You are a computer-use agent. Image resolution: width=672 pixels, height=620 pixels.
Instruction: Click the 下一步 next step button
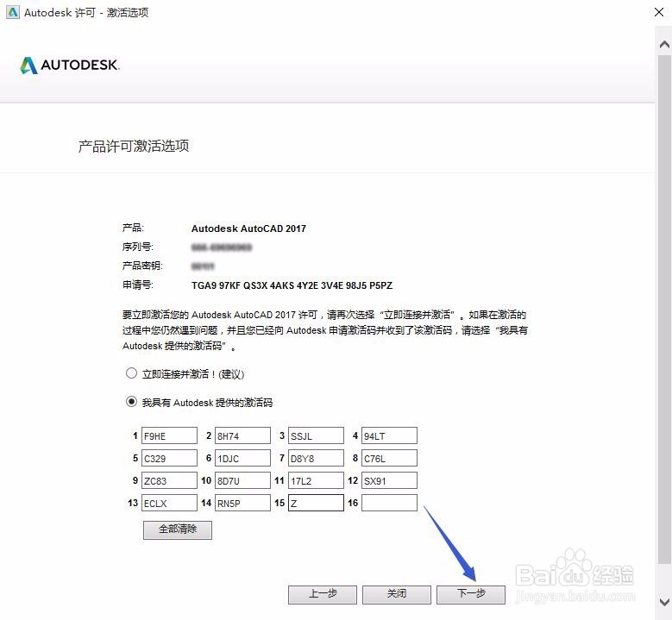click(x=470, y=595)
